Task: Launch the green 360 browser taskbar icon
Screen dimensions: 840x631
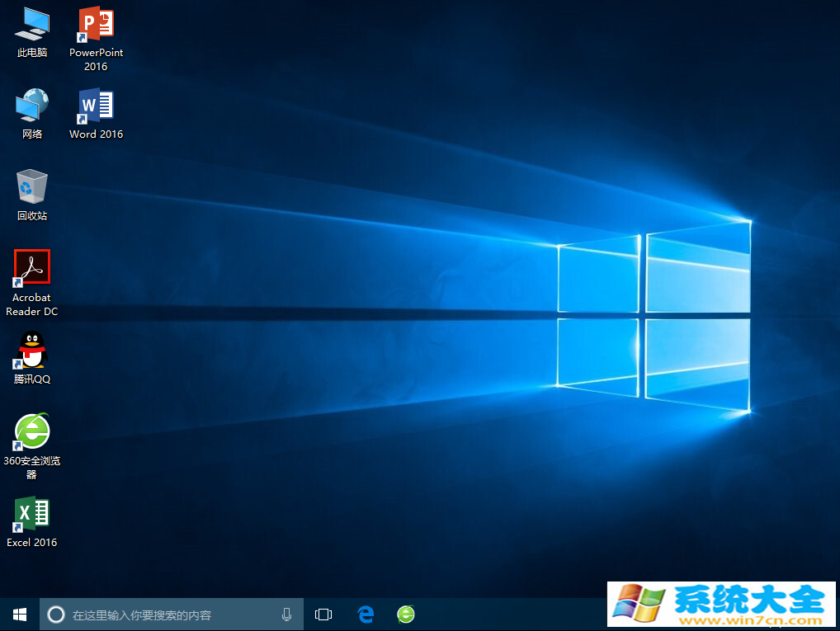Action: coord(406,615)
